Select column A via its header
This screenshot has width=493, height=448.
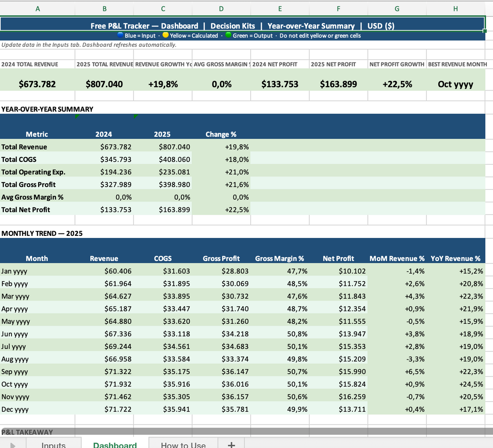point(38,9)
